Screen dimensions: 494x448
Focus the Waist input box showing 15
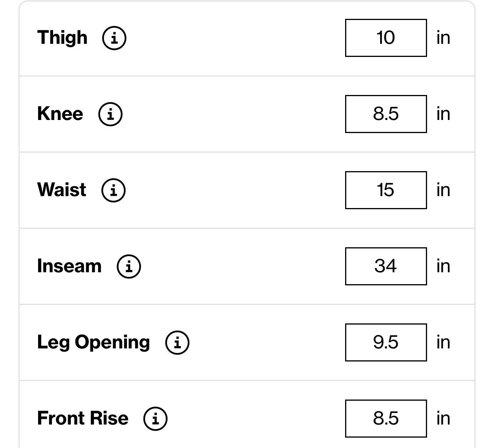(x=386, y=190)
